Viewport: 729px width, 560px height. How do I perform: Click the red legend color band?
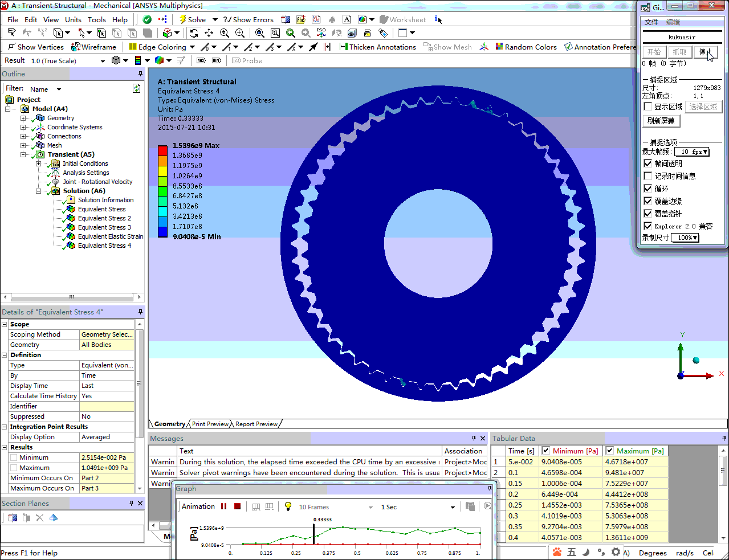coord(162,150)
